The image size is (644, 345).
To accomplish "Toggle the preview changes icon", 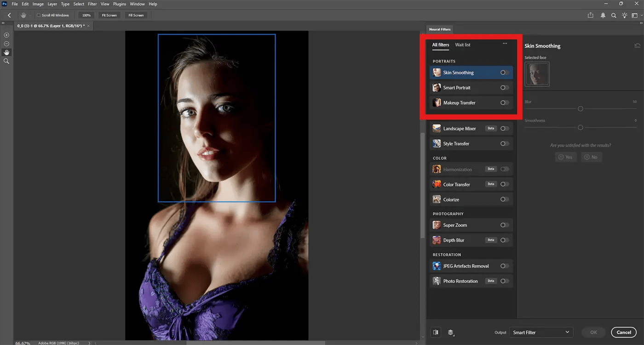I will point(436,332).
